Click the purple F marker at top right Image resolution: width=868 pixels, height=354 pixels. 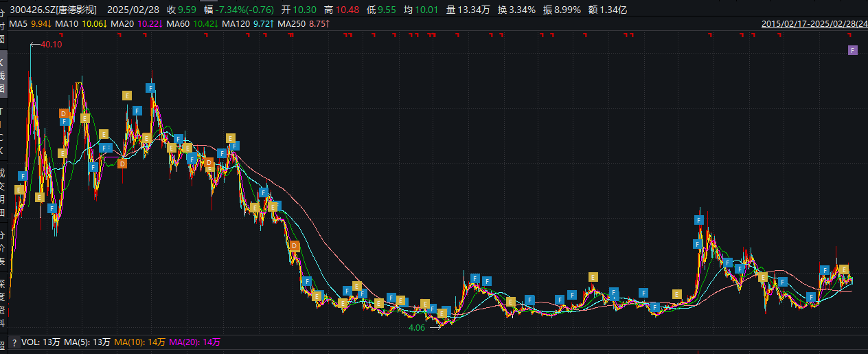click(x=852, y=50)
